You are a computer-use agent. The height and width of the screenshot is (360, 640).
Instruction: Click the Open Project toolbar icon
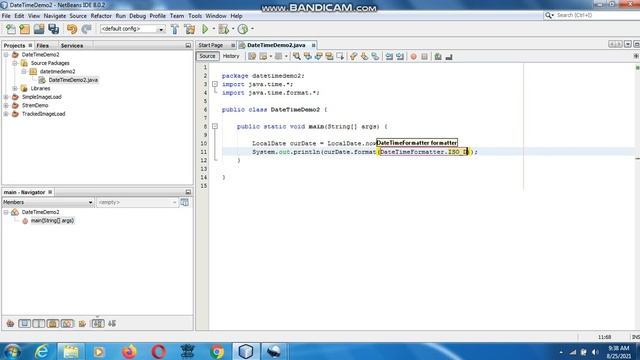[x=39, y=29]
